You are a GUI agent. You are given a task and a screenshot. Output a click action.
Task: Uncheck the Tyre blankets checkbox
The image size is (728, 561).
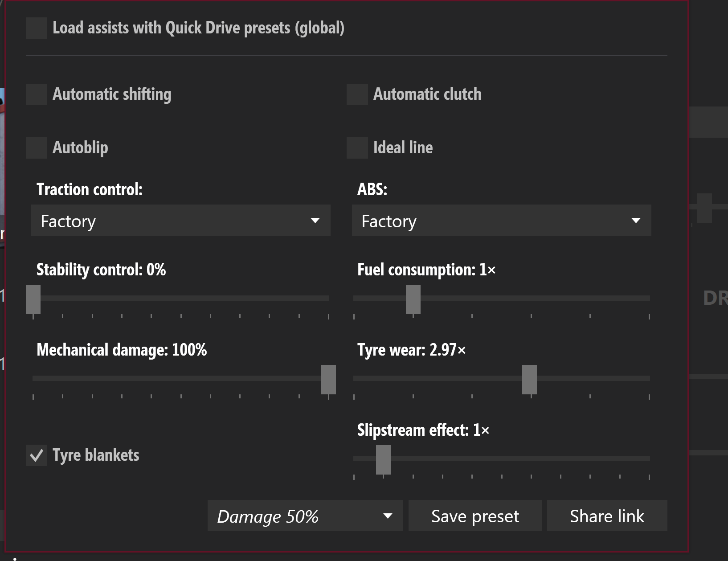click(x=37, y=455)
